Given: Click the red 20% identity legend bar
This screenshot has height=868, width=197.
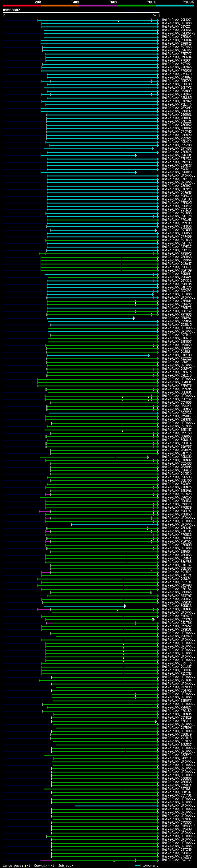Looking at the screenshot, I should [22, 6].
